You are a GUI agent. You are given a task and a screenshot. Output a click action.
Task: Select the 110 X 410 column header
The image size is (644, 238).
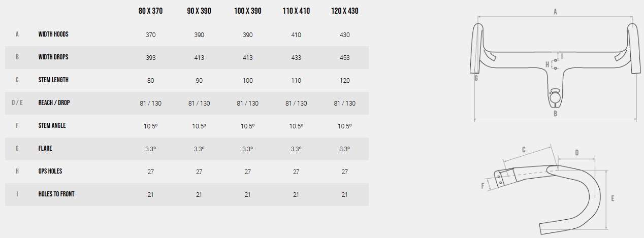coord(296,11)
